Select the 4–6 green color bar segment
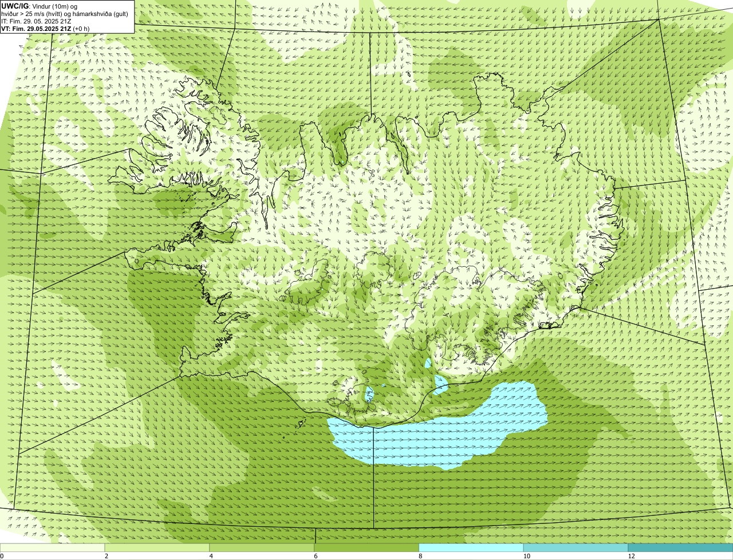733x560 pixels. tap(262, 547)
